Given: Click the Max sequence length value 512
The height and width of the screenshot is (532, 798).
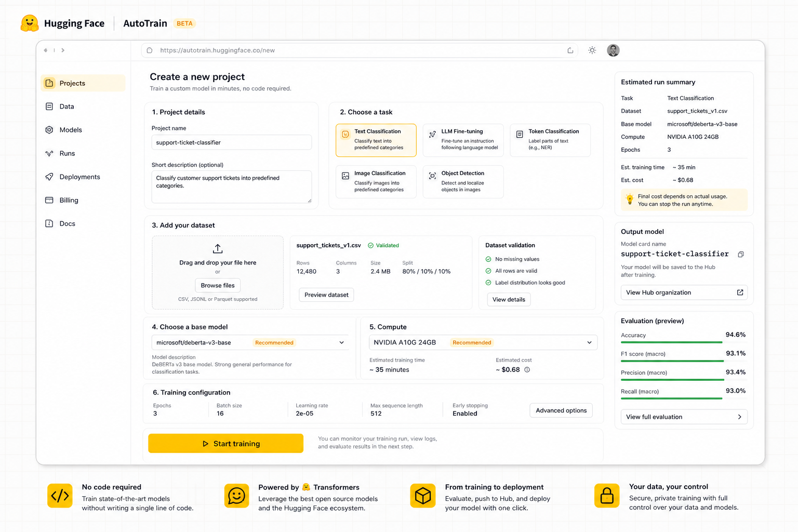Looking at the screenshot, I should 376,414.
